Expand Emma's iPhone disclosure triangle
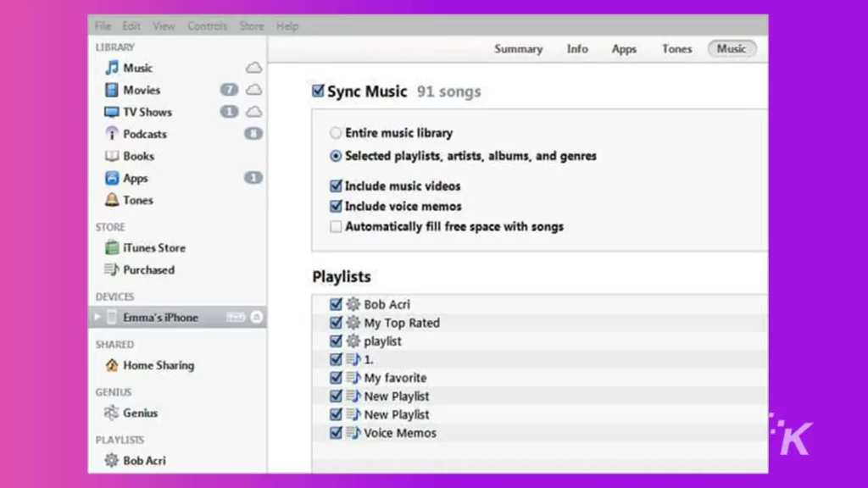Screen dimensions: 868x488 97,317
